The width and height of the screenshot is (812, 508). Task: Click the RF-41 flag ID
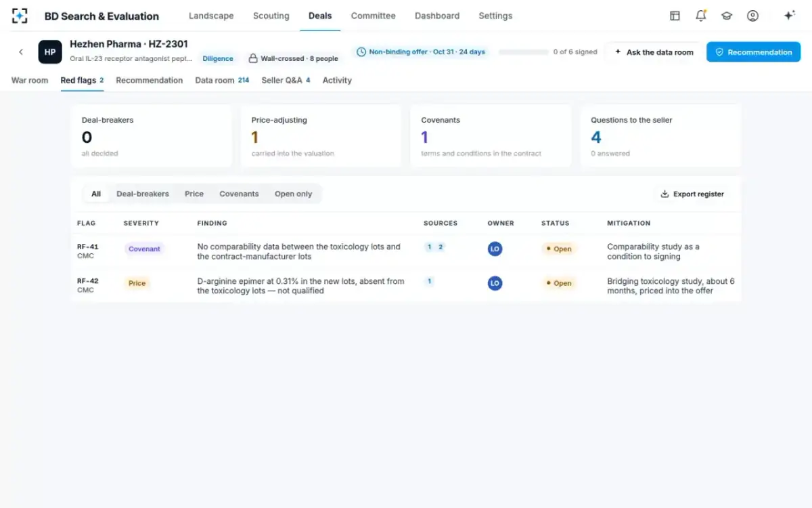(87, 247)
